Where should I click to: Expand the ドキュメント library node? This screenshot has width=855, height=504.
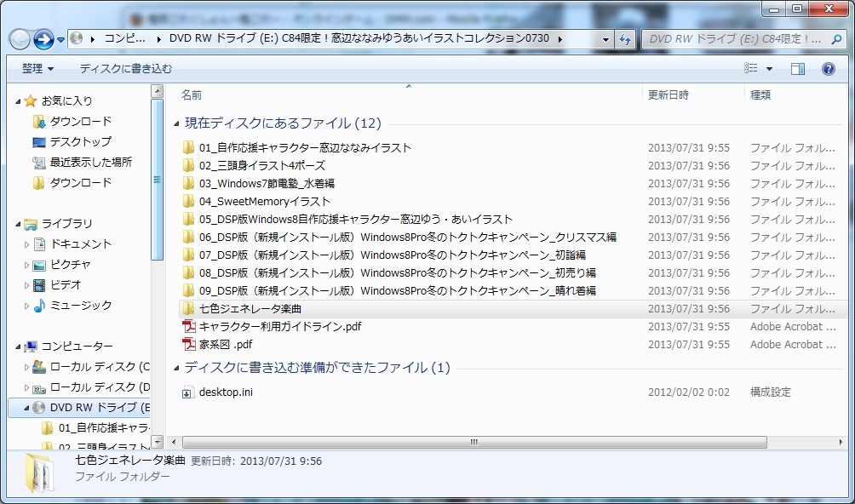tap(26, 244)
